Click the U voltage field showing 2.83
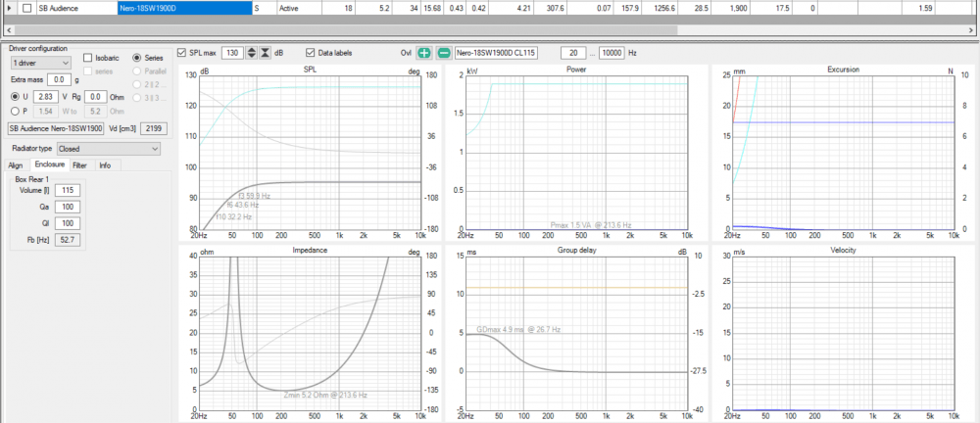 tap(46, 97)
